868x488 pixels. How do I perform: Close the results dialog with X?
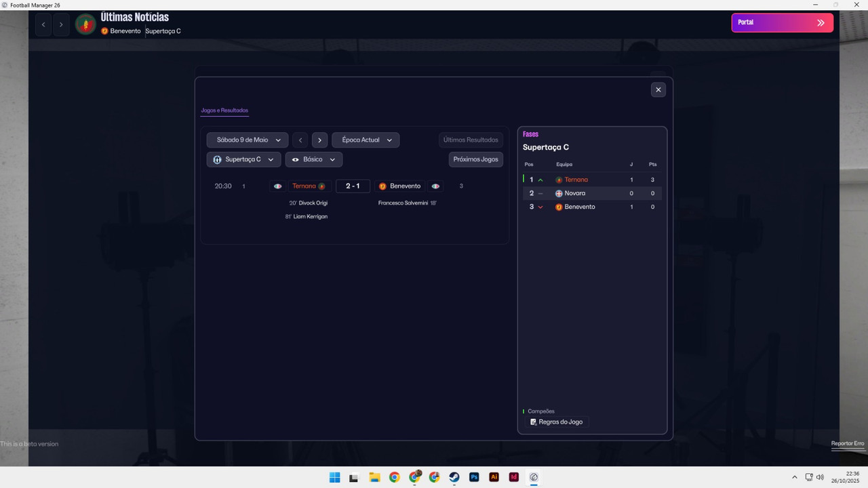(x=658, y=89)
